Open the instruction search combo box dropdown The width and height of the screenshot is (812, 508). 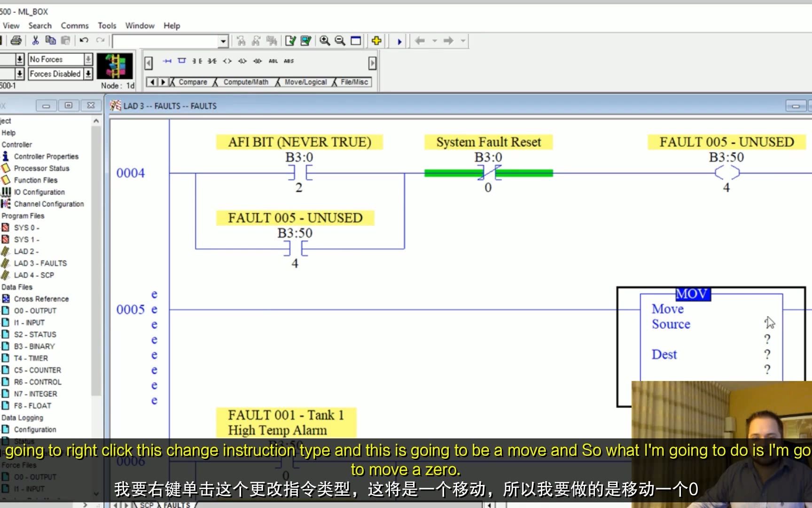click(222, 41)
